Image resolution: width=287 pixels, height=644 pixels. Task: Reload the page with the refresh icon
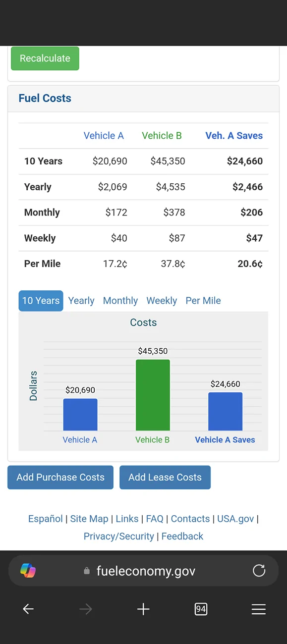click(259, 571)
